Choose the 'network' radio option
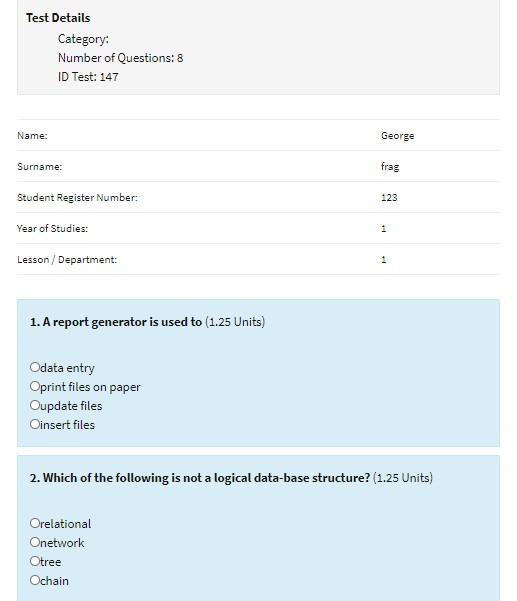 click(x=35, y=542)
